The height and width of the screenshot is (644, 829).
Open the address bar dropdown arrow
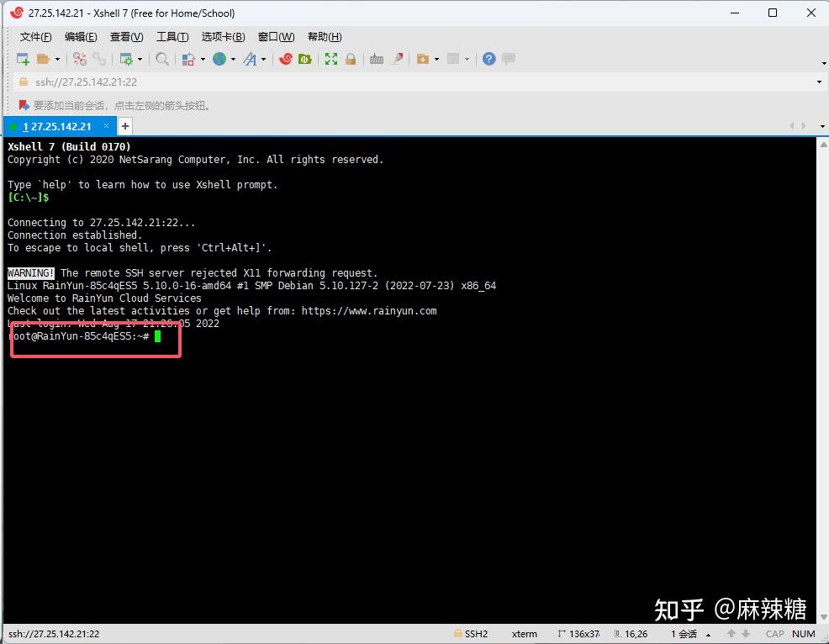coord(820,82)
